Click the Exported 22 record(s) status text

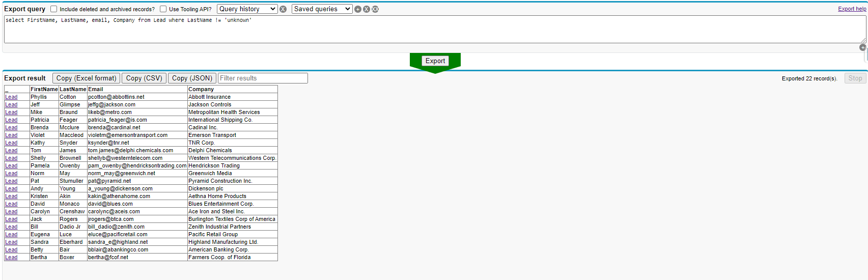coord(809,79)
